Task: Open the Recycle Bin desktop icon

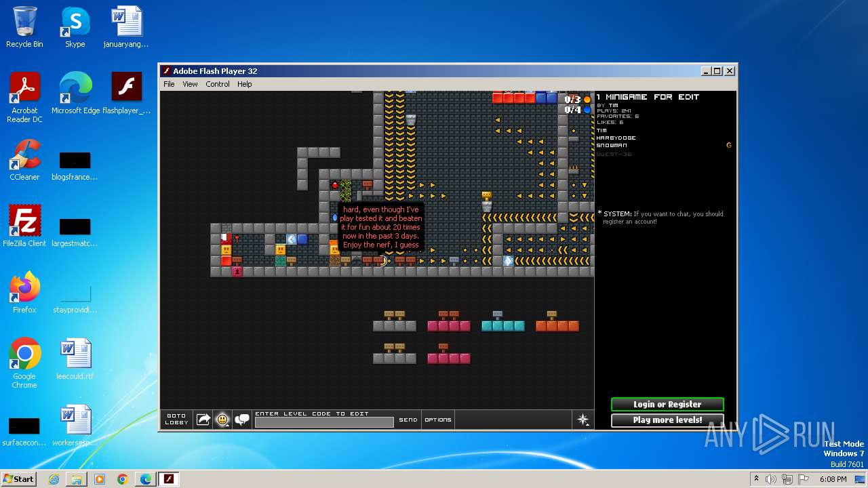Action: tap(24, 27)
